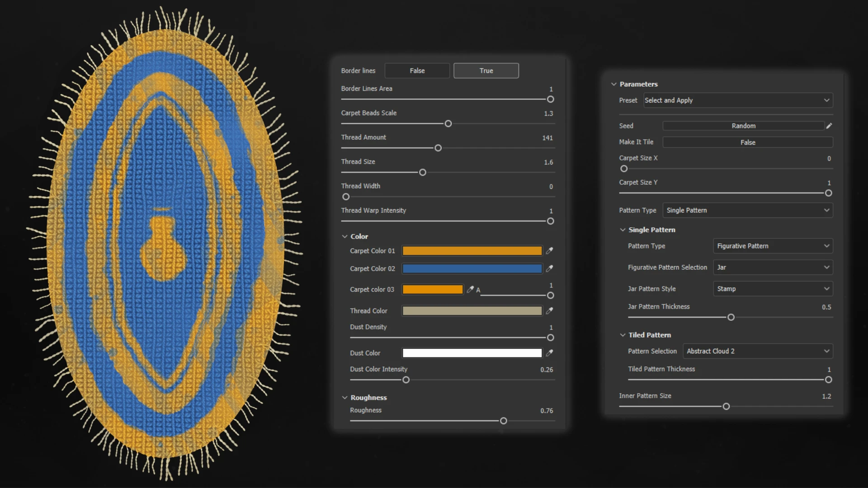
Task: Click the Carpet color 03 alpha slider handle
Action: pyautogui.click(x=550, y=296)
